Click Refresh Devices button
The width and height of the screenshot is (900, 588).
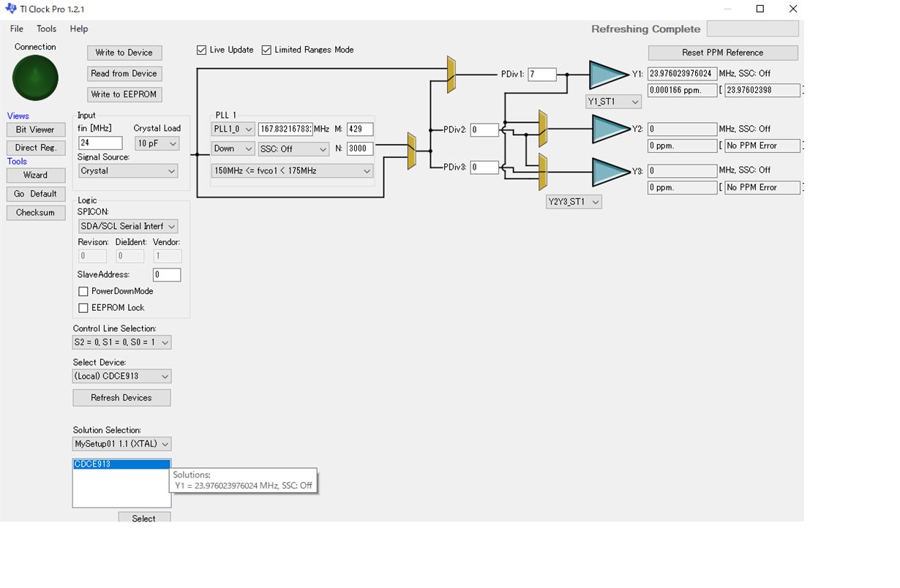[121, 398]
